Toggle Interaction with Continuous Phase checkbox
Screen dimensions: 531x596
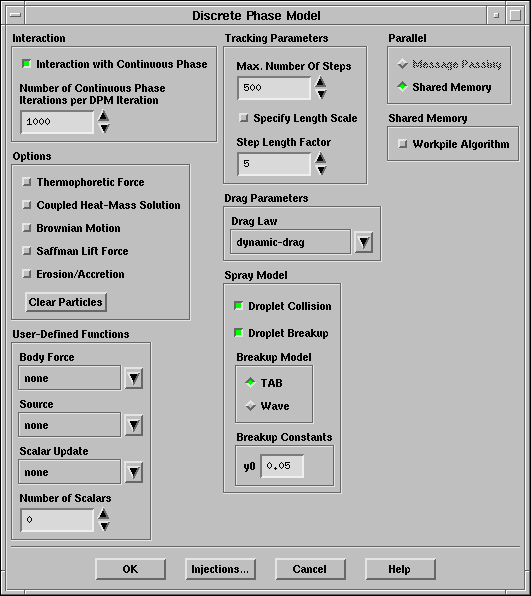click(x=26, y=64)
